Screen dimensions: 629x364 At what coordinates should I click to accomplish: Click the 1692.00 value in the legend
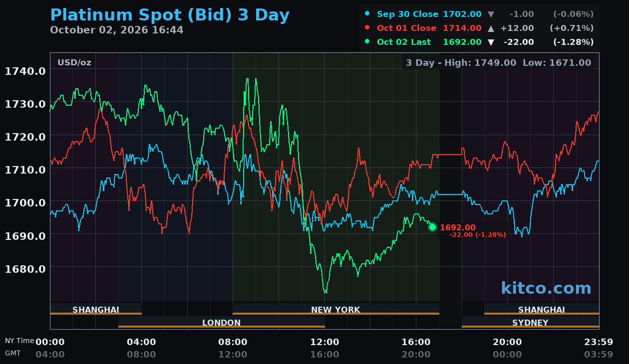pos(462,42)
